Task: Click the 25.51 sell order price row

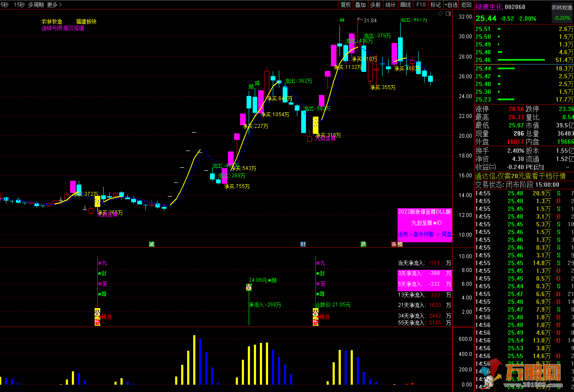Action: click(524, 29)
